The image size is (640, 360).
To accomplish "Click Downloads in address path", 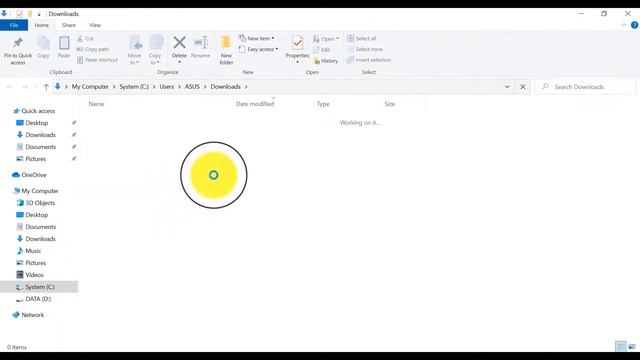I will [x=225, y=87].
